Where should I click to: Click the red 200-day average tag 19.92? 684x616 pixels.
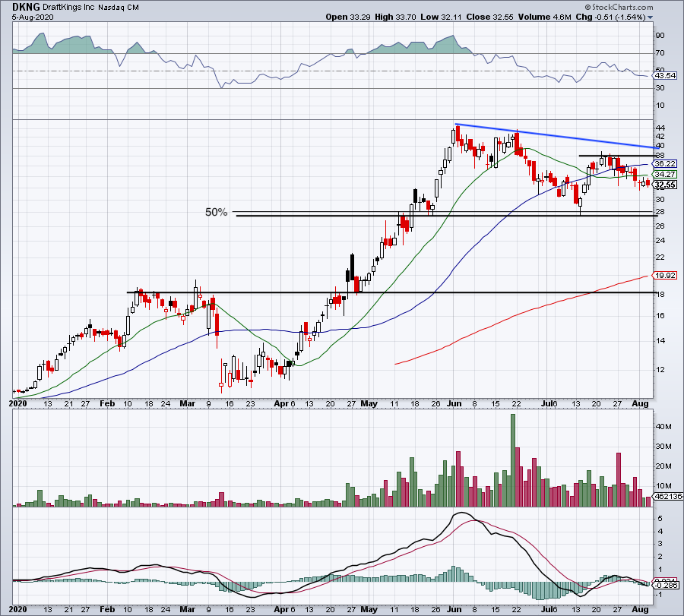tap(665, 276)
